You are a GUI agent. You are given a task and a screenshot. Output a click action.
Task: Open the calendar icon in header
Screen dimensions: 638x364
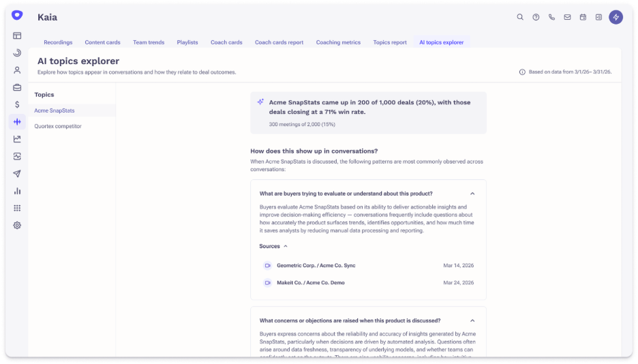583,17
